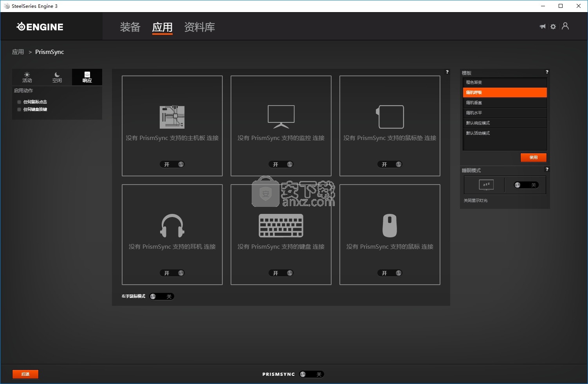Toggle the 左手鼠标模式 switch

pos(162,296)
